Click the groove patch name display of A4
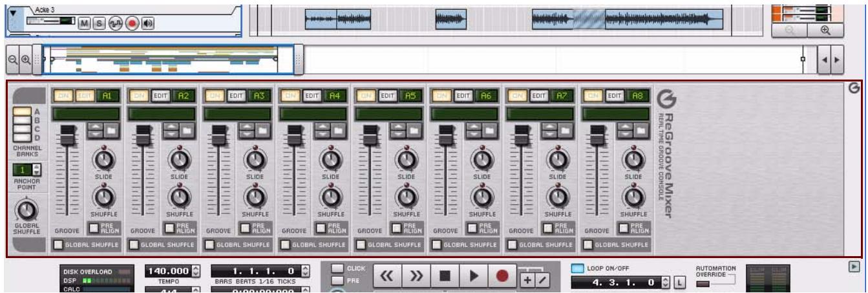The height and width of the screenshot is (293, 868). point(313,114)
